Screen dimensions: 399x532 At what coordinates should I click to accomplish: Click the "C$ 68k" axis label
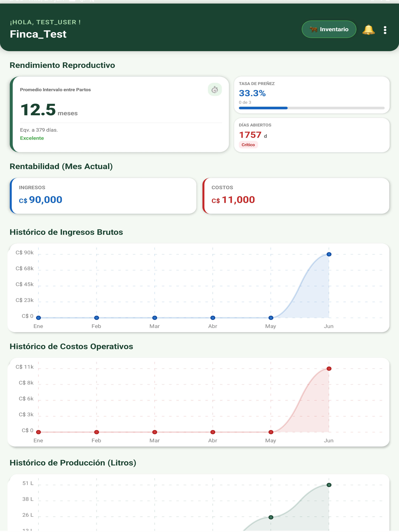25,268
